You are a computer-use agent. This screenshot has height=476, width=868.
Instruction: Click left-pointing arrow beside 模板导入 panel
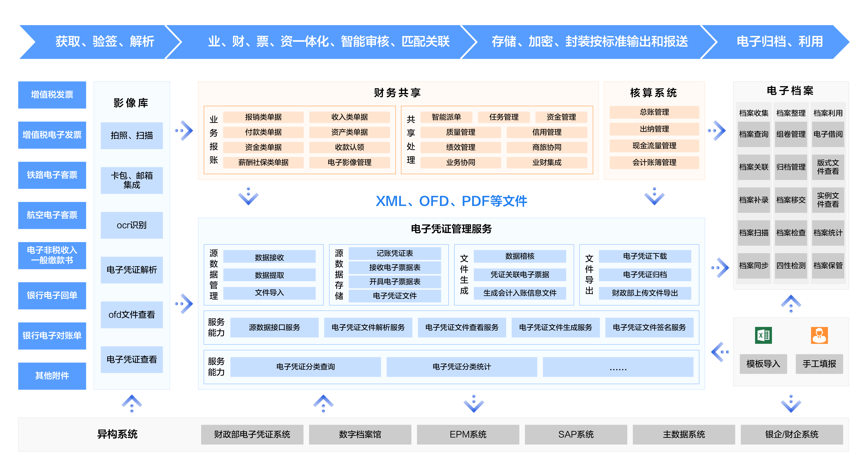720,352
